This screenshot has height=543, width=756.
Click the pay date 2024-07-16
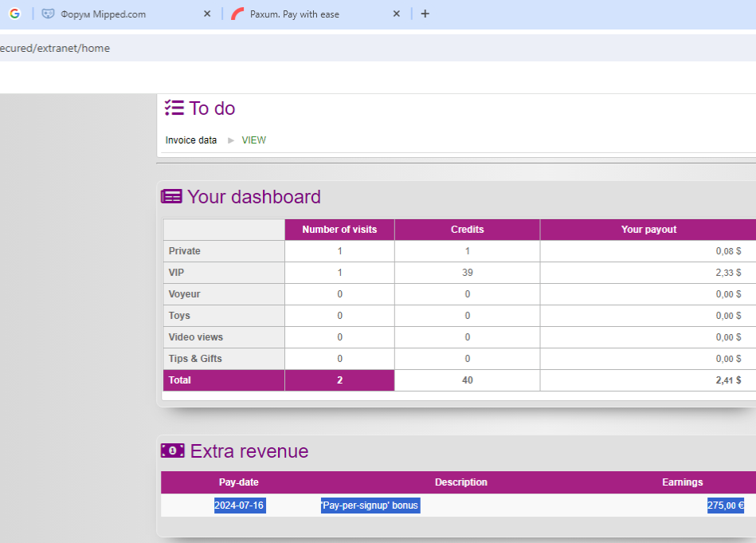(x=240, y=506)
